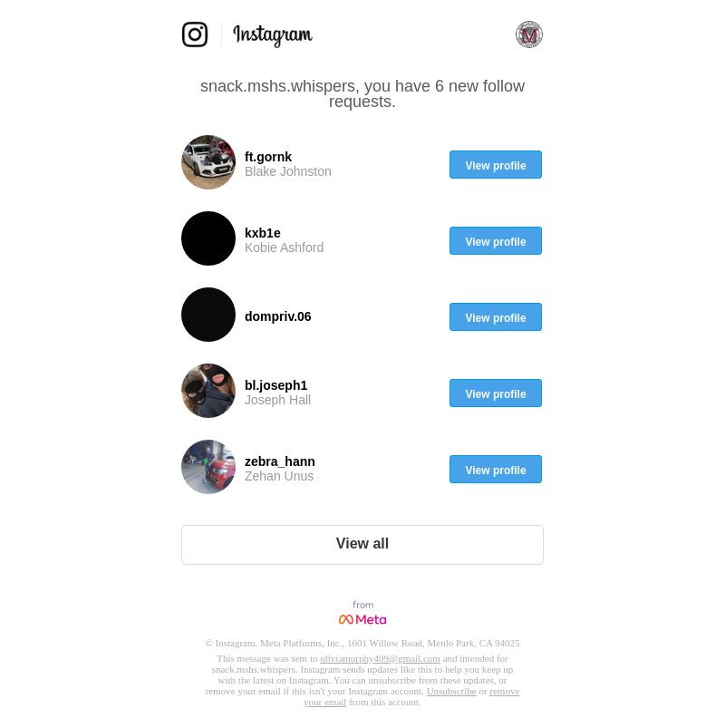Image resolution: width=725 pixels, height=728 pixels.
Task: Click the Instagram camera logo icon
Action: pyautogui.click(x=195, y=34)
